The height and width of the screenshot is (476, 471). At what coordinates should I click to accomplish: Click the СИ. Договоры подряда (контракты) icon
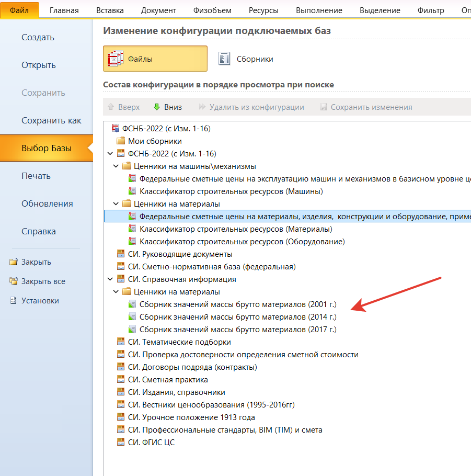click(121, 367)
